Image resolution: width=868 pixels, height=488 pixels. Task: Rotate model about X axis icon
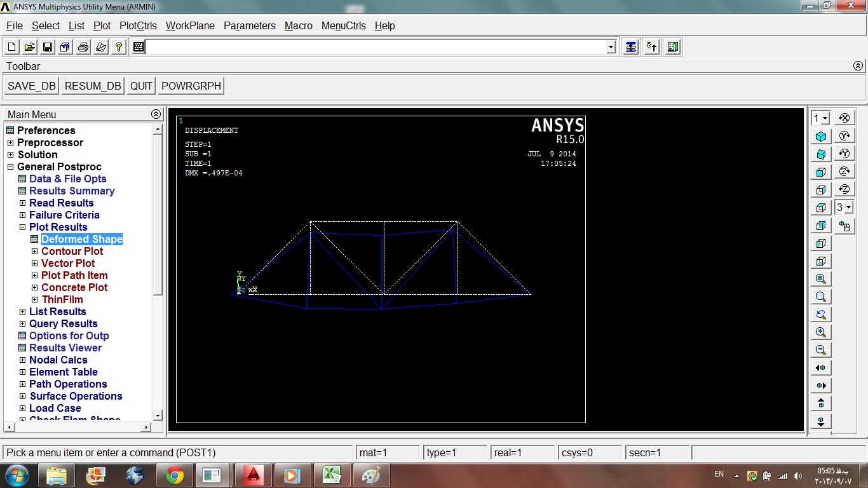[x=844, y=118]
